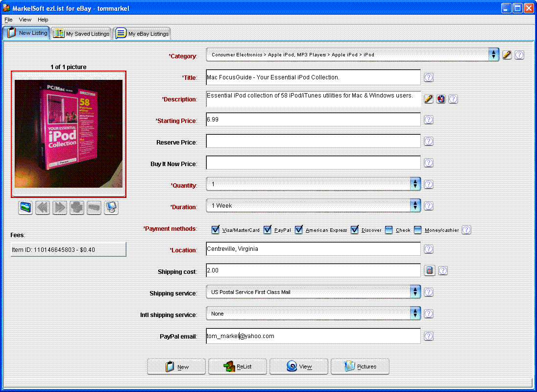
Task: Click the pencil icon next to Description
Action: 429,99
